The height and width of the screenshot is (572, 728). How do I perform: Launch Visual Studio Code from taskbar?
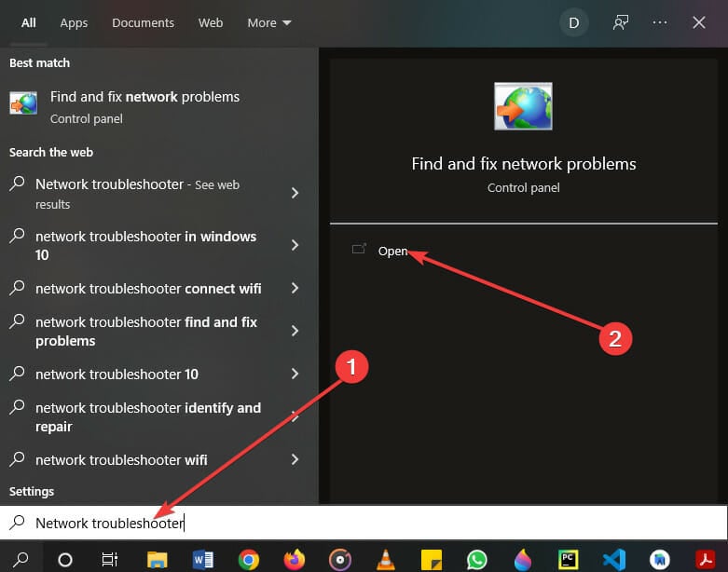click(613, 560)
